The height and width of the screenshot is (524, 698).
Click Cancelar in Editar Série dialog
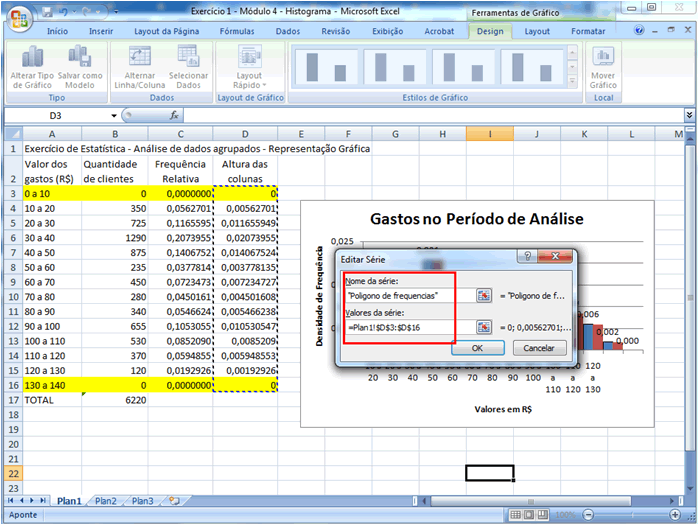coord(539,348)
